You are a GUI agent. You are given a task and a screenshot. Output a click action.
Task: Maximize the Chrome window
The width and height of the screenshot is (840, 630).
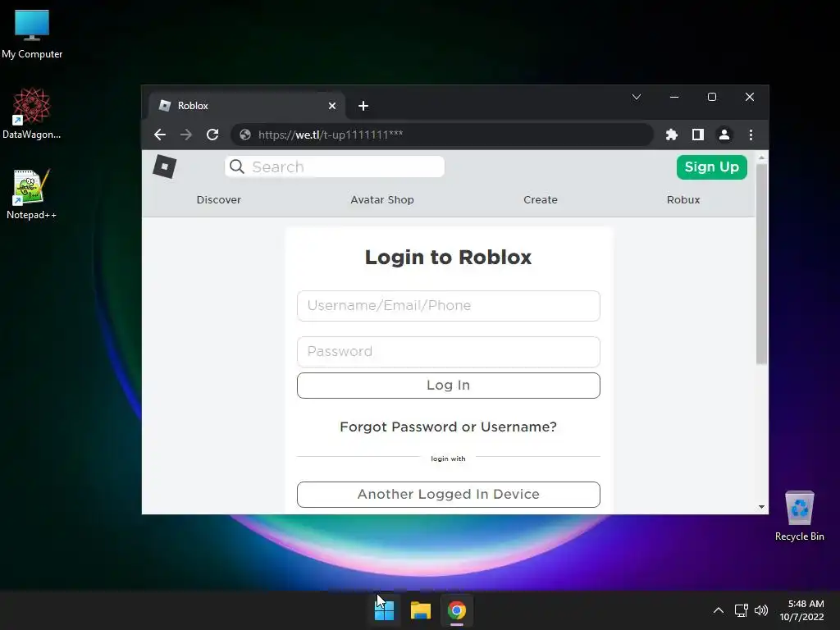[x=711, y=97]
